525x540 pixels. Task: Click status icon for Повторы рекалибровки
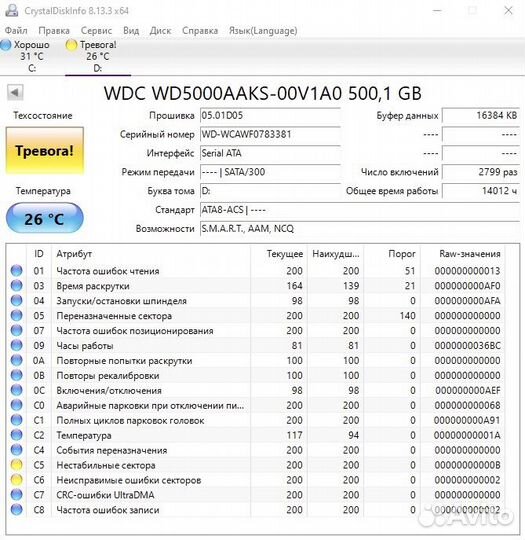point(16,375)
